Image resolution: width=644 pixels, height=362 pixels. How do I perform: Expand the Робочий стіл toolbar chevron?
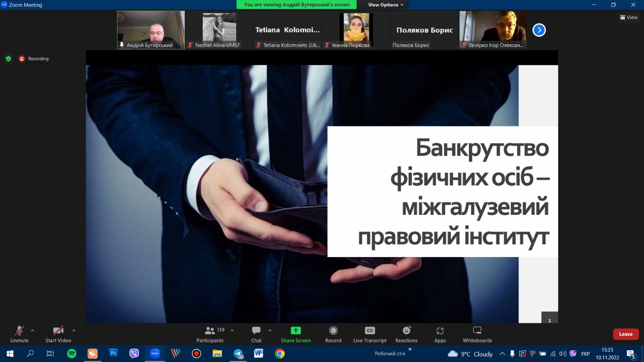click(x=410, y=349)
